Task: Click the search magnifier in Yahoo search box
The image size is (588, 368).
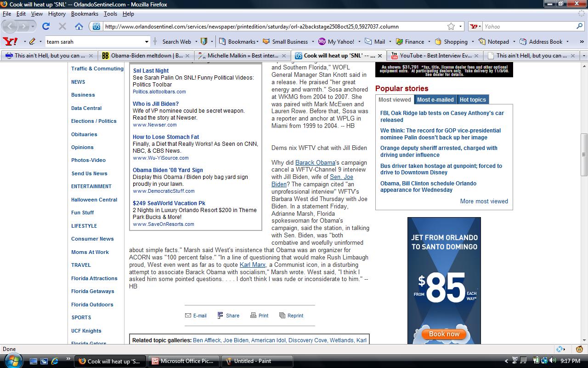Action: coord(579,26)
